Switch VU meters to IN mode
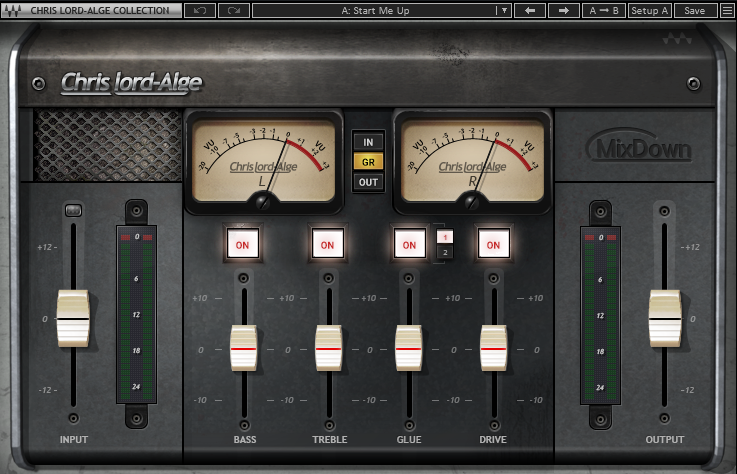This screenshot has width=737, height=474. pyautogui.click(x=369, y=141)
